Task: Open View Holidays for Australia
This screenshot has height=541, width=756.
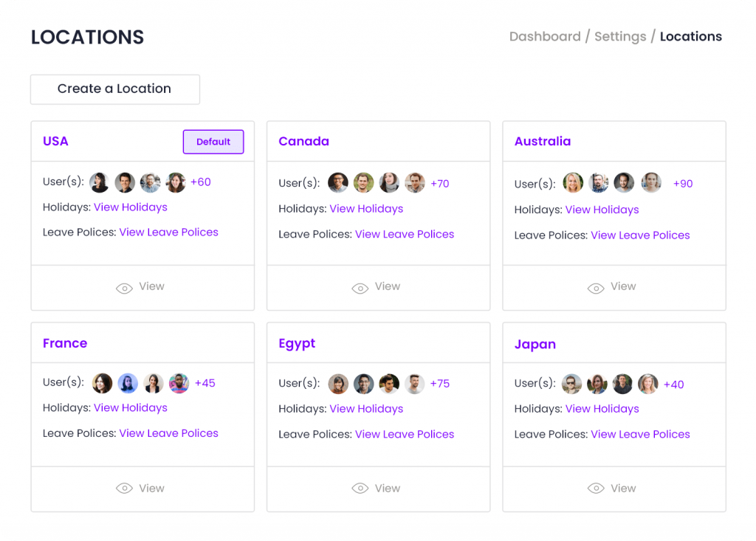Action: tap(602, 210)
